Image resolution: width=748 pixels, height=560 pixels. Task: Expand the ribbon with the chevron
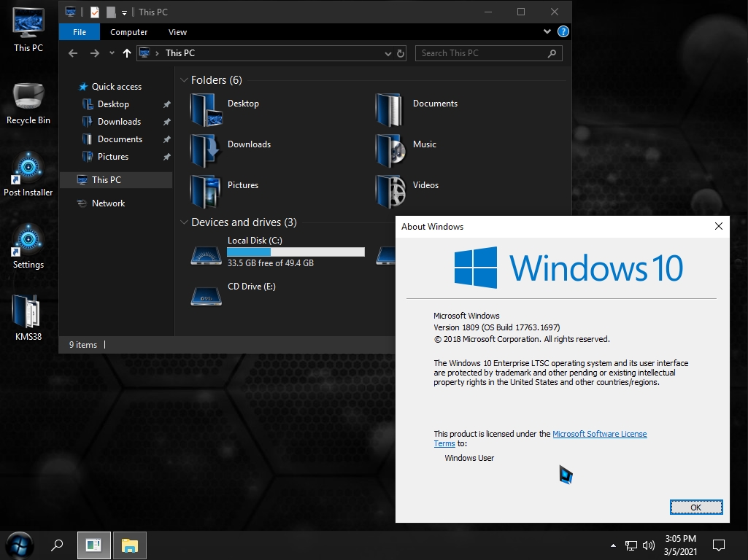(547, 31)
